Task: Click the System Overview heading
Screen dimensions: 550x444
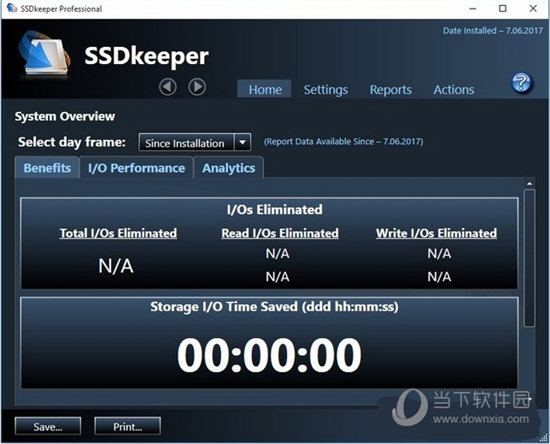Action: [65, 116]
